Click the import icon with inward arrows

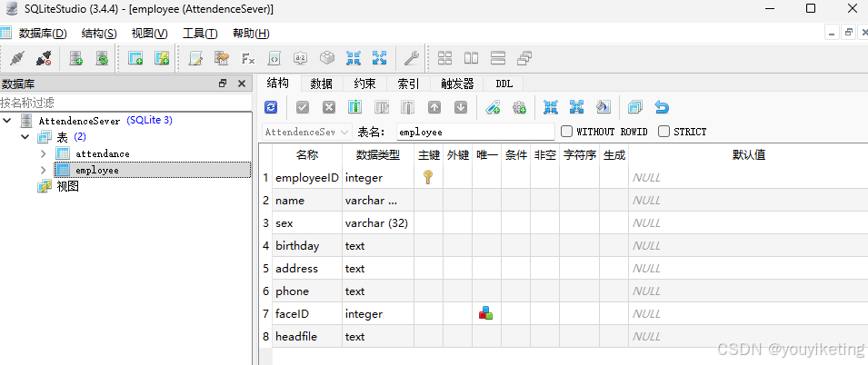pos(354,58)
